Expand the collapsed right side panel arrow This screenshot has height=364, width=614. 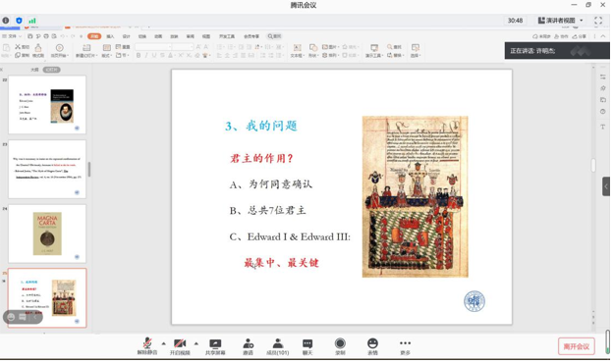pos(606,186)
